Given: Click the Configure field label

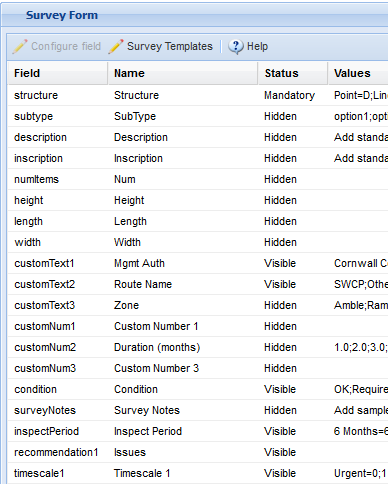Looking at the screenshot, I should click(x=66, y=46).
